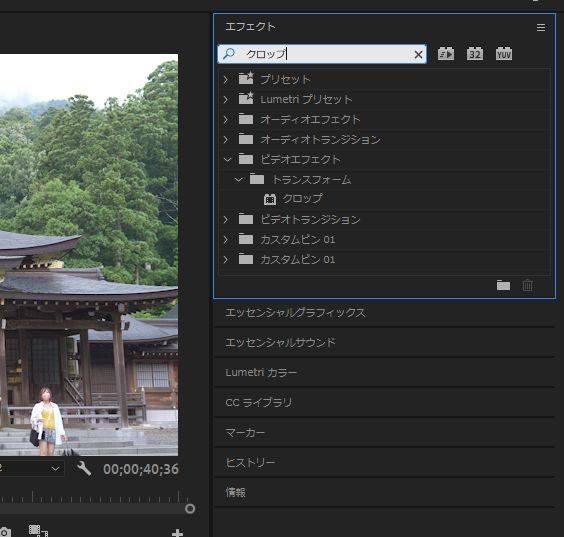Image resolution: width=564 pixels, height=537 pixels.
Task: Open the ヒストリー panel tab
Action: 250,462
